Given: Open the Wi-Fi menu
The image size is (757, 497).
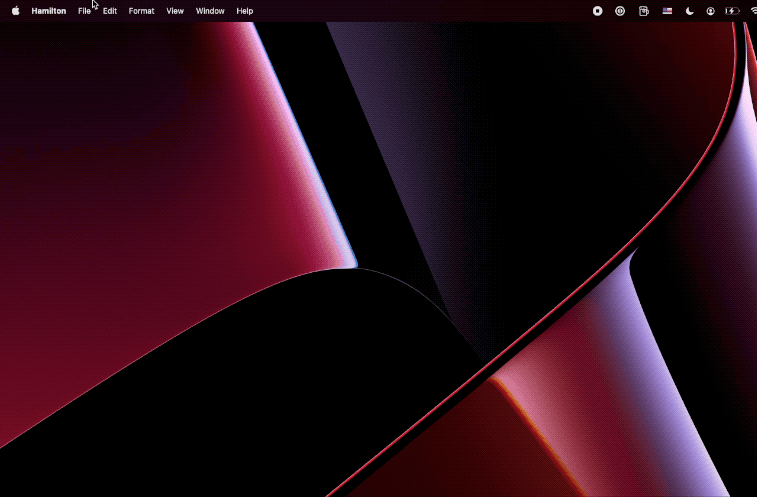Looking at the screenshot, I should (x=754, y=11).
